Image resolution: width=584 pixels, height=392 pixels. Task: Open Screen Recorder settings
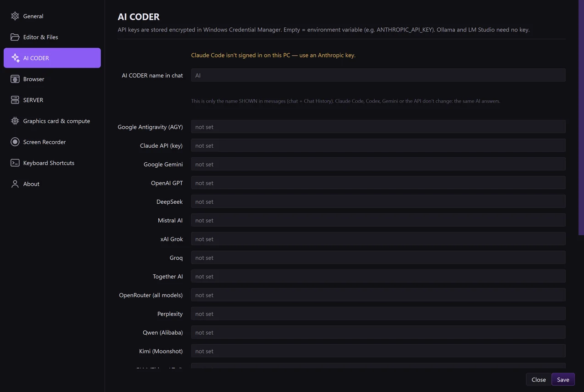click(52, 142)
